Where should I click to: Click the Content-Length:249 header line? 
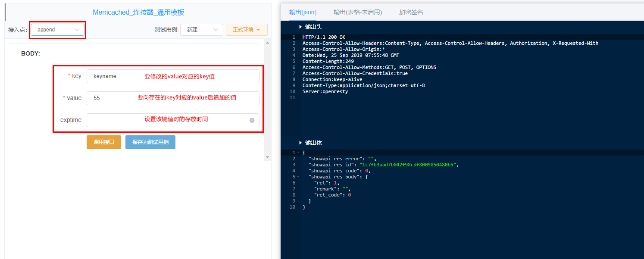[328, 61]
